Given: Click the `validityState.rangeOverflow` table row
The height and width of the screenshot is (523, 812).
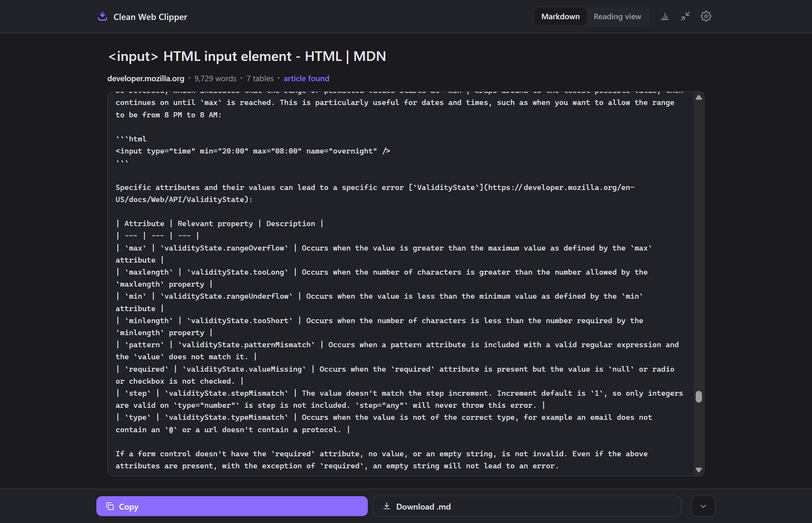Looking at the screenshot, I should coord(384,254).
